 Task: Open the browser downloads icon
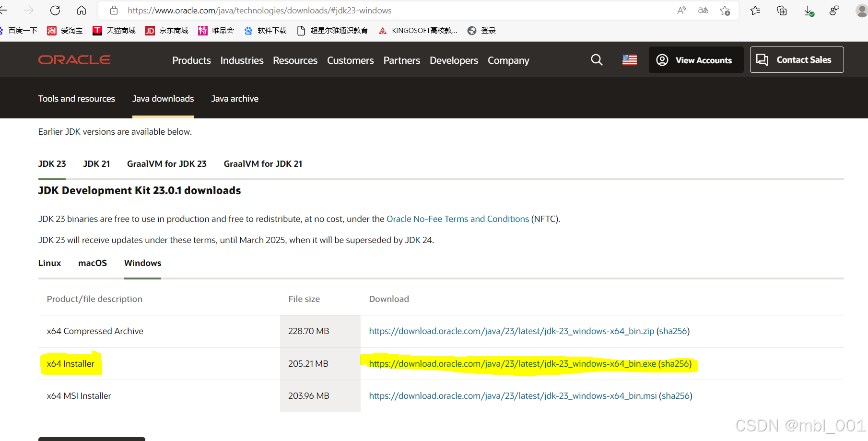[x=809, y=11]
